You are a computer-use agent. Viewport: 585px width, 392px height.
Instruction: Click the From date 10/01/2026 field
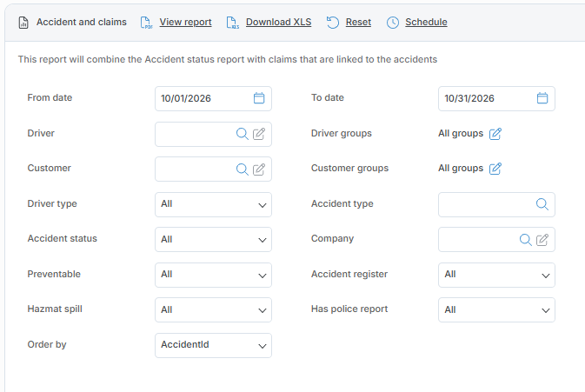point(214,98)
